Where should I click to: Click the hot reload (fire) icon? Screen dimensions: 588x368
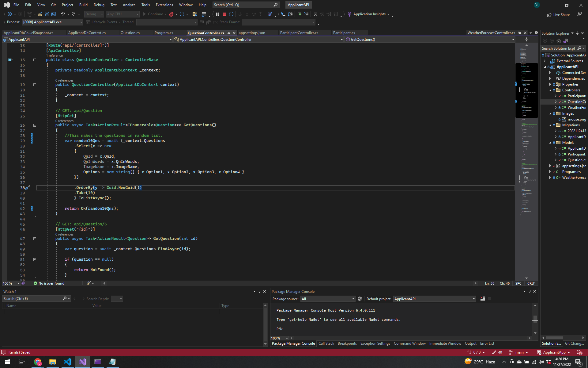tap(172, 14)
